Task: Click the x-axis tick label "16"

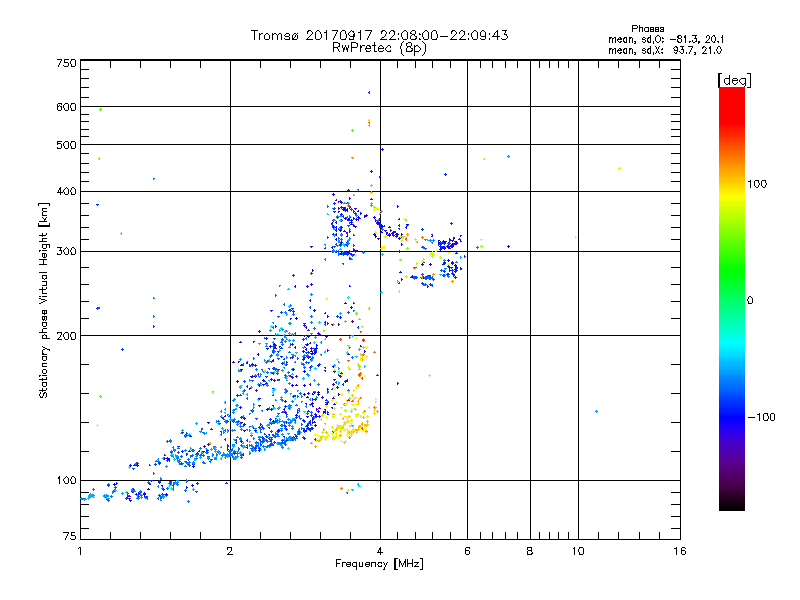Action: pos(680,551)
